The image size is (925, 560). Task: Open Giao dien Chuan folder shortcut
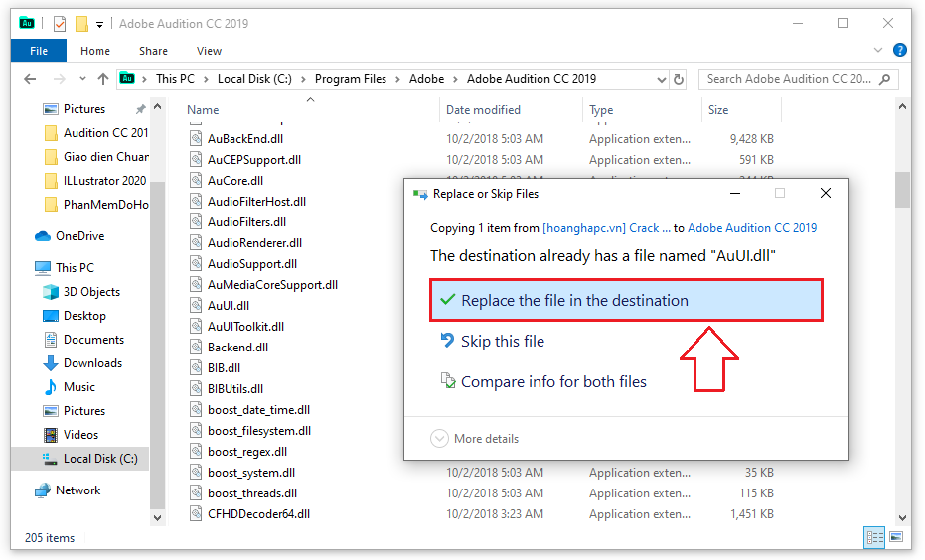tap(96, 157)
